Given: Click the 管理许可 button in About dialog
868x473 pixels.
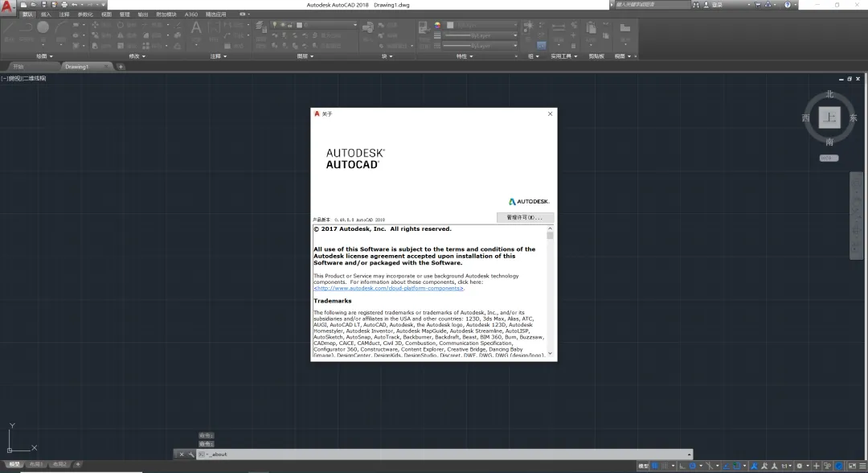Looking at the screenshot, I should tap(524, 217).
